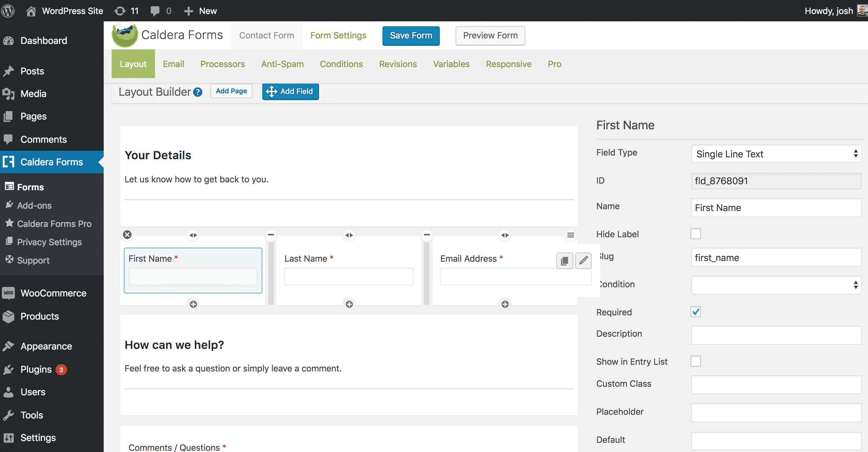
Task: Switch to the Variables tab
Action: (451, 64)
